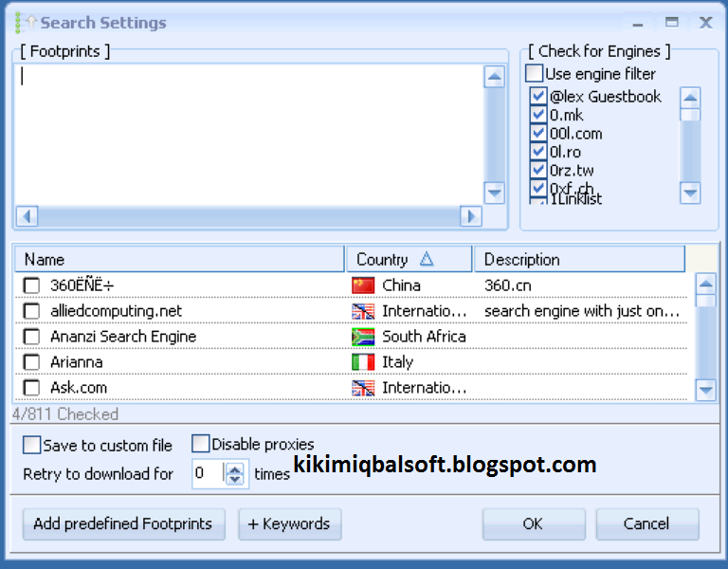Sort list by Country column header

coord(409,259)
